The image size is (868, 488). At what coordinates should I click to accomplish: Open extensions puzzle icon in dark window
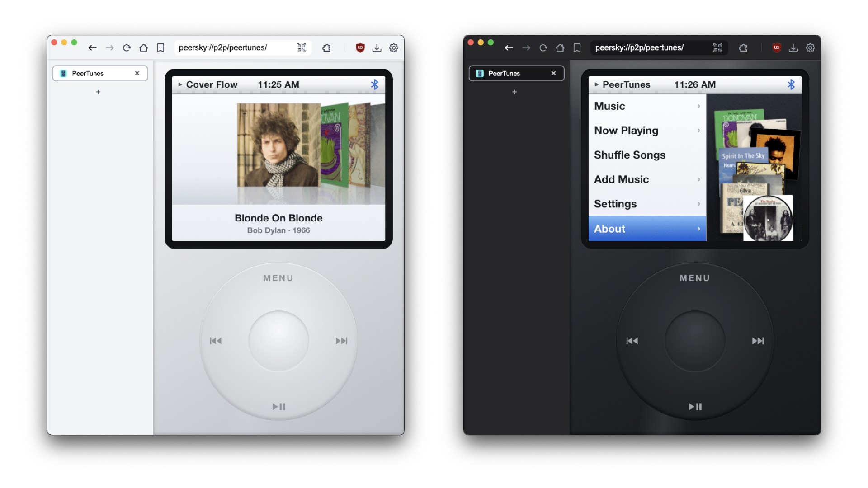point(743,48)
